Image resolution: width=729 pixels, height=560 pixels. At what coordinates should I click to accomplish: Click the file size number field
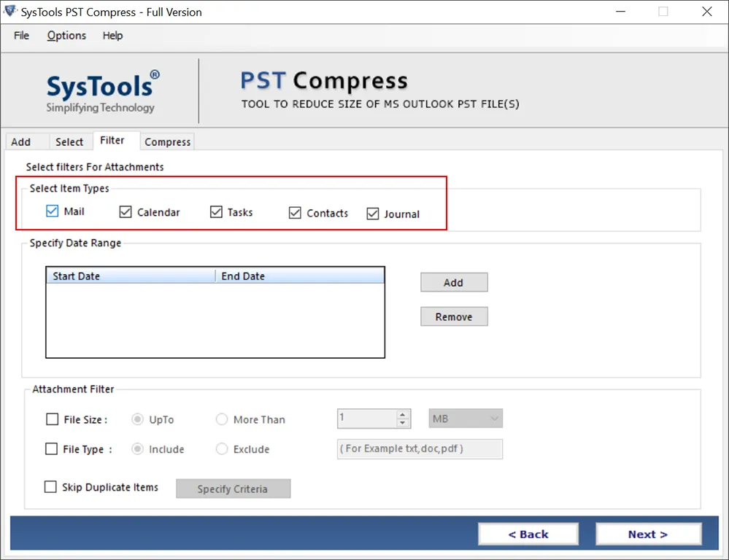click(367, 419)
